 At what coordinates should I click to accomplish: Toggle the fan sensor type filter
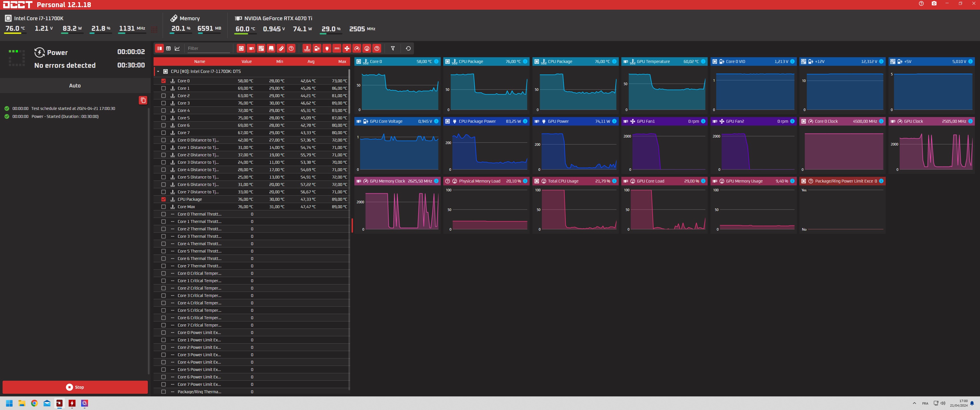[347, 48]
